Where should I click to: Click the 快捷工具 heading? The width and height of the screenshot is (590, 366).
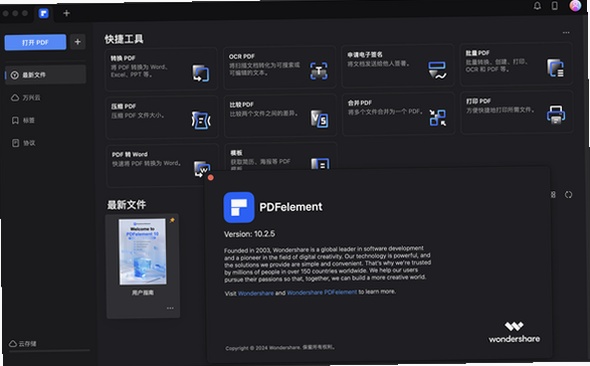[x=124, y=39]
